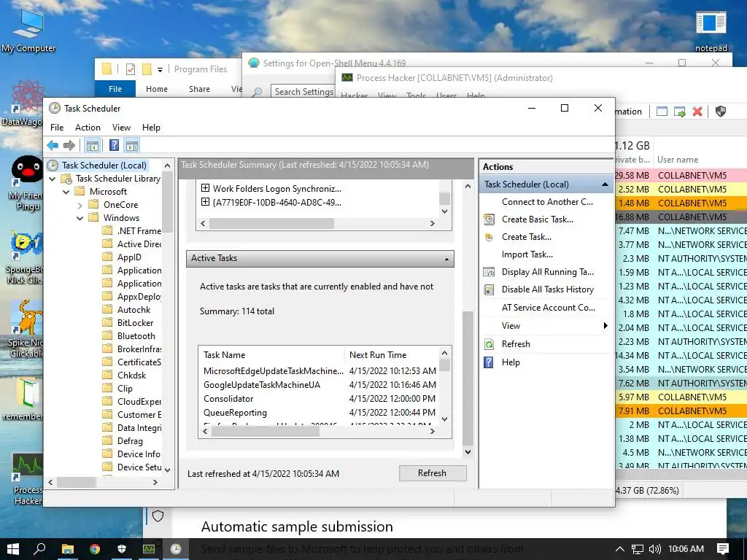Click the red X icon in Process Hacker toolbar
Screen dimensions: 747x560
697,112
